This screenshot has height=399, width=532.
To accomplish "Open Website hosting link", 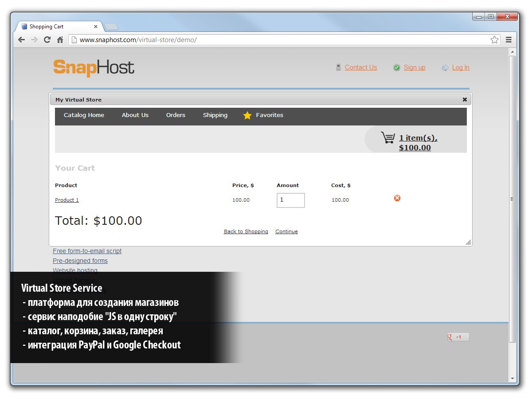I will 75,270.
